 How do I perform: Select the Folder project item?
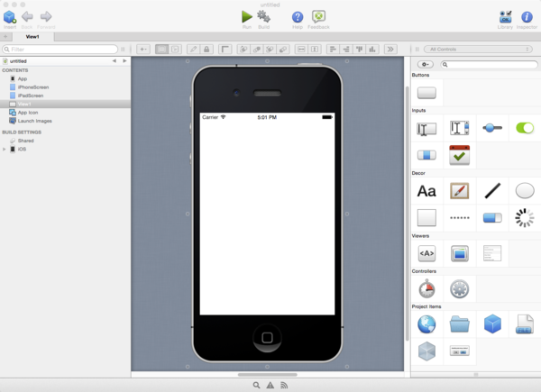coord(460,324)
